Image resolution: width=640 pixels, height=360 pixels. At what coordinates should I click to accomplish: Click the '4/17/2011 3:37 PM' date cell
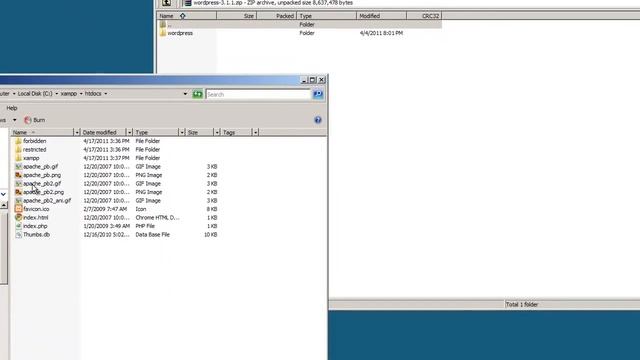(x=106, y=158)
